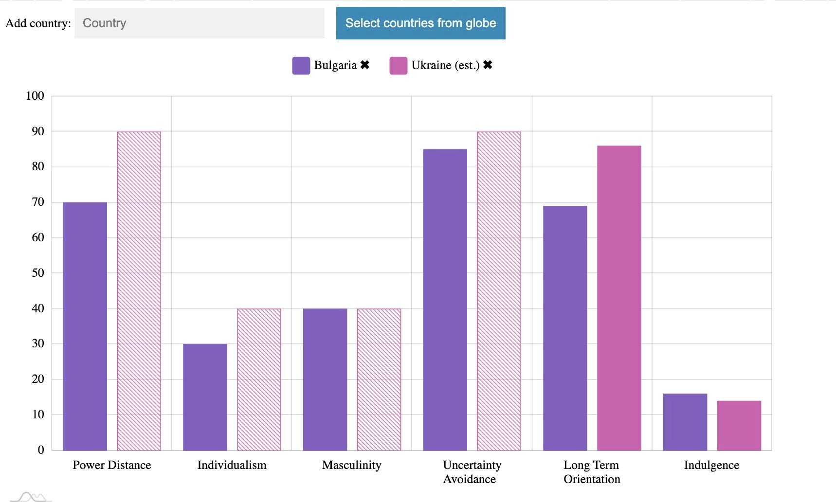Click Bulgaria's Long Term Orientation bar

565,328
